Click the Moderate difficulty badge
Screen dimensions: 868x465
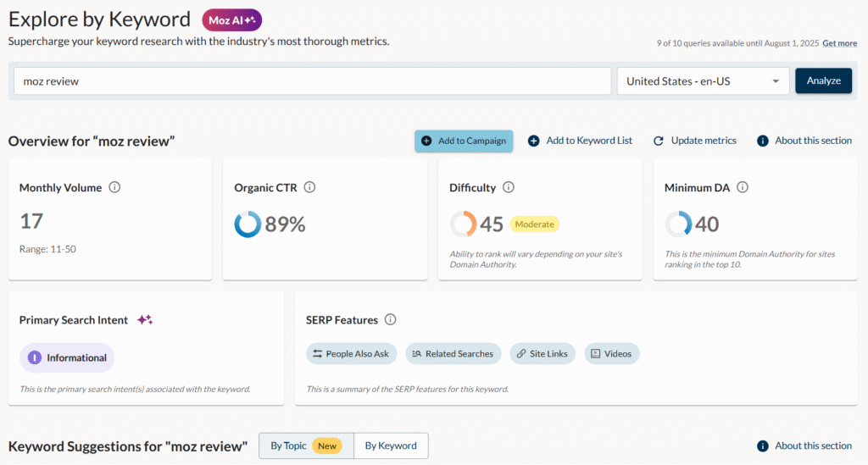pos(534,224)
